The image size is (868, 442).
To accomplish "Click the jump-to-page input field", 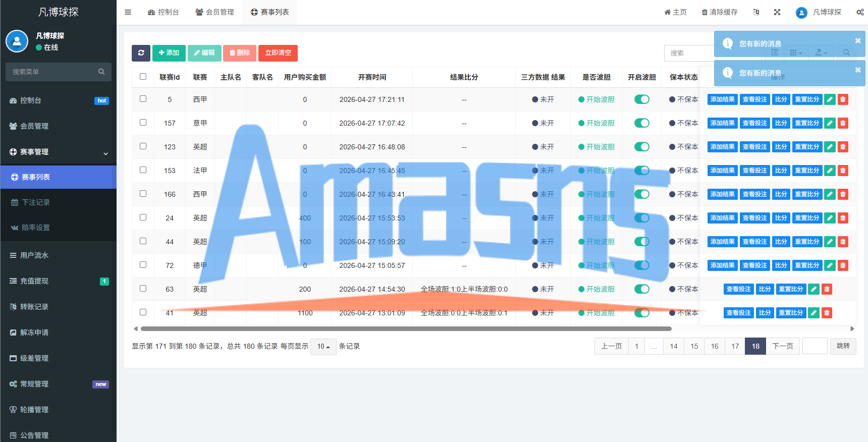I will point(815,346).
